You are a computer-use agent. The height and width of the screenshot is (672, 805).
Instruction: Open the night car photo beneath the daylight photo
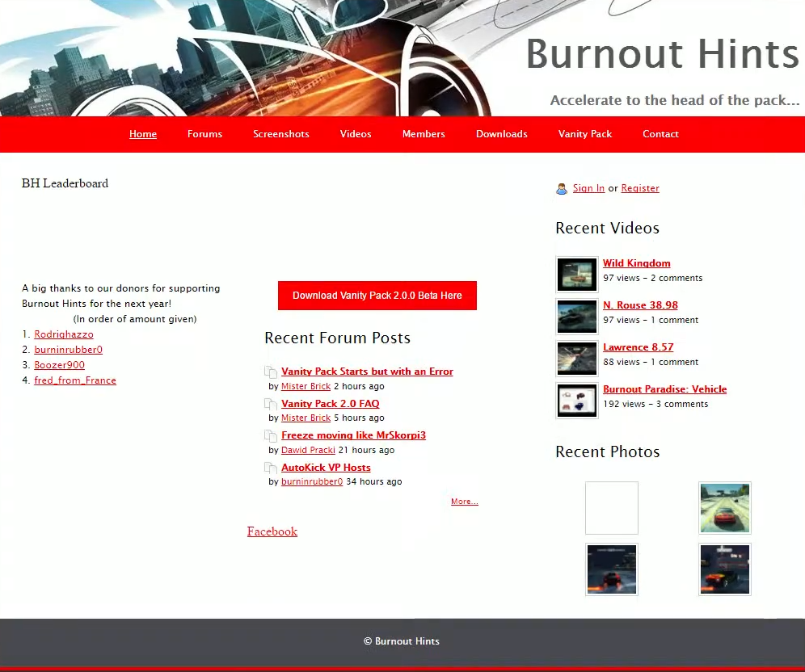[725, 569]
